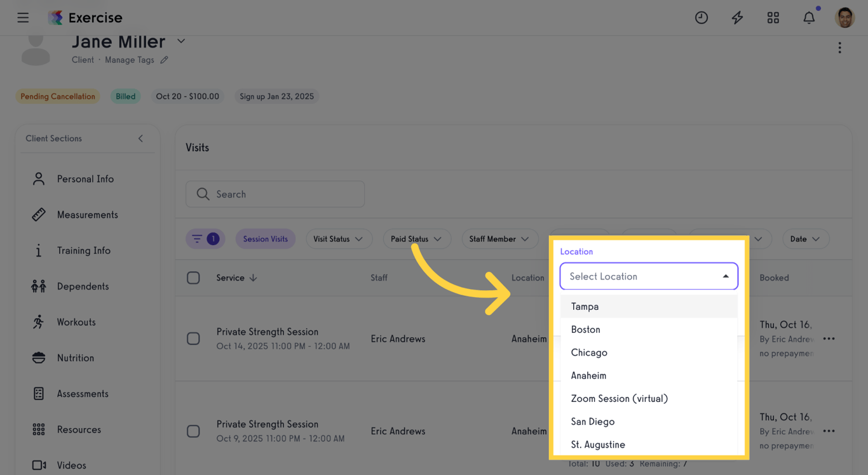Choose San Diego from the location list
Viewport: 868px width, 475px height.
[649, 422]
